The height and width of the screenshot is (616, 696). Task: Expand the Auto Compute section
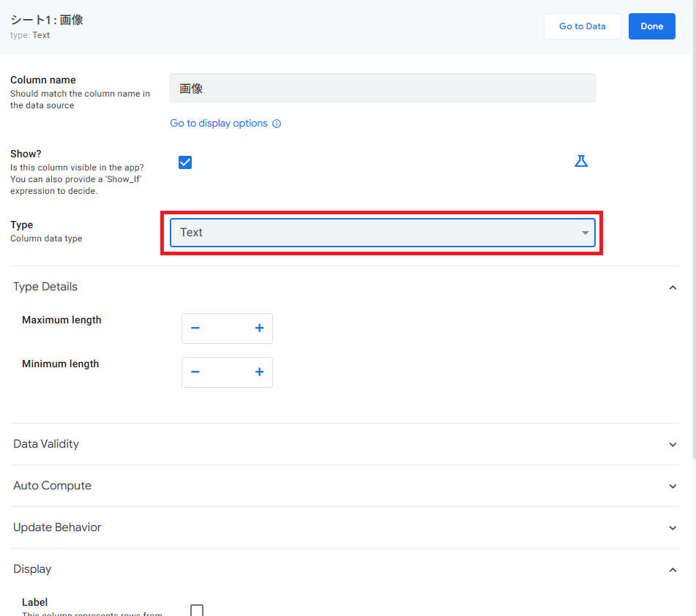[x=673, y=486]
